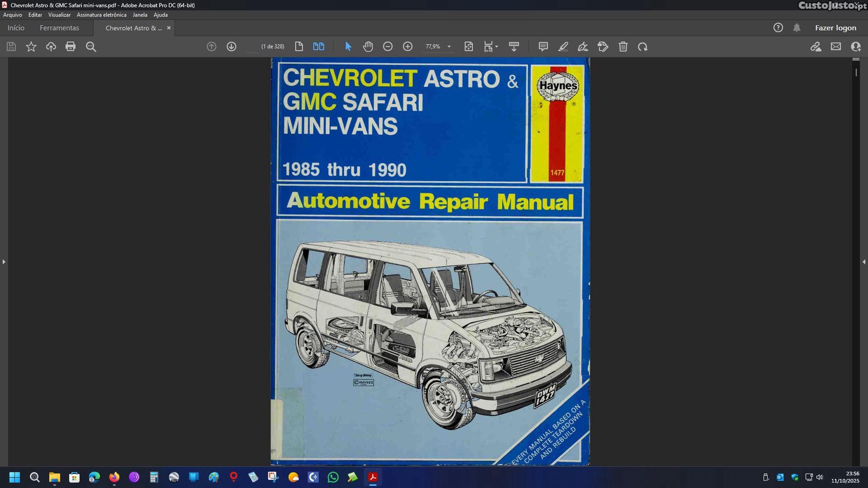The height and width of the screenshot is (488, 868).
Task: Open the zoom percentage dropdown
Action: [449, 47]
